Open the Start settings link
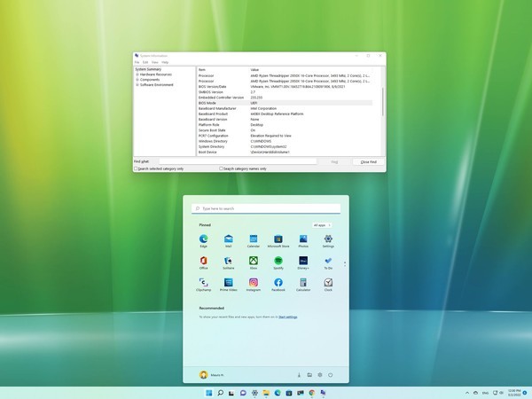The height and width of the screenshot is (399, 532). pos(287,317)
